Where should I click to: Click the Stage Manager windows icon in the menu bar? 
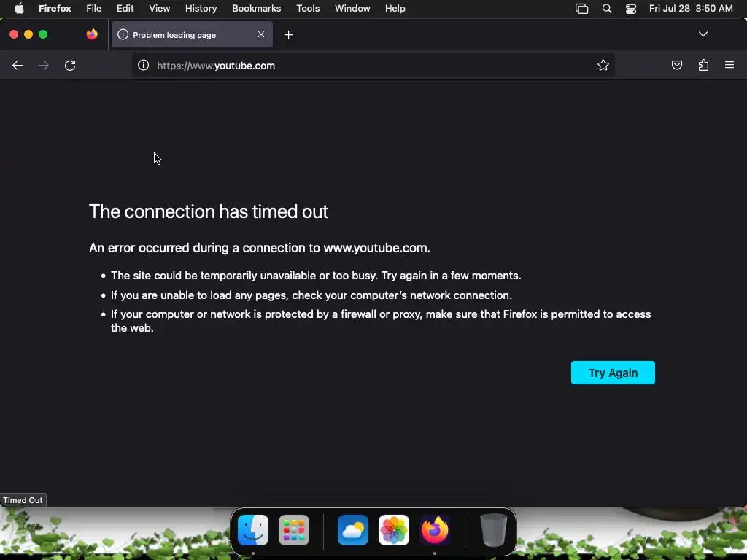click(x=581, y=9)
